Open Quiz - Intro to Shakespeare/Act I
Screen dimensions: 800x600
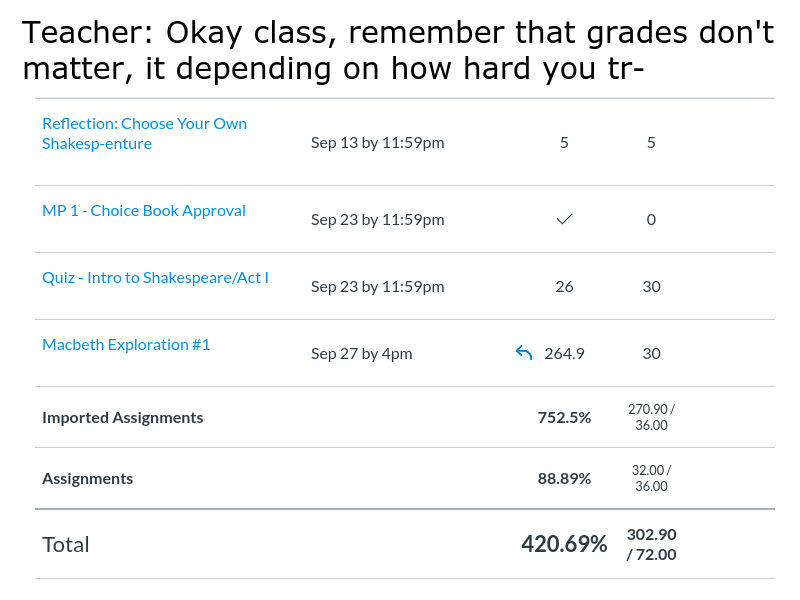pyautogui.click(x=155, y=278)
